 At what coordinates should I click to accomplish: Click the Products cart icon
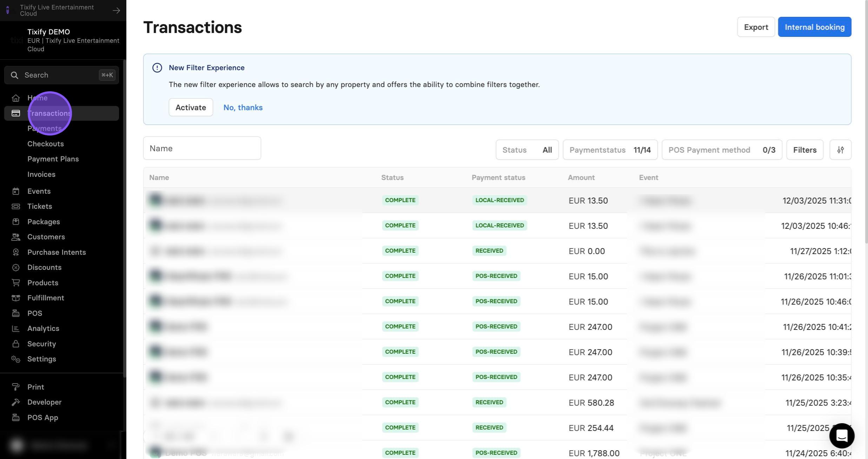[15, 283]
